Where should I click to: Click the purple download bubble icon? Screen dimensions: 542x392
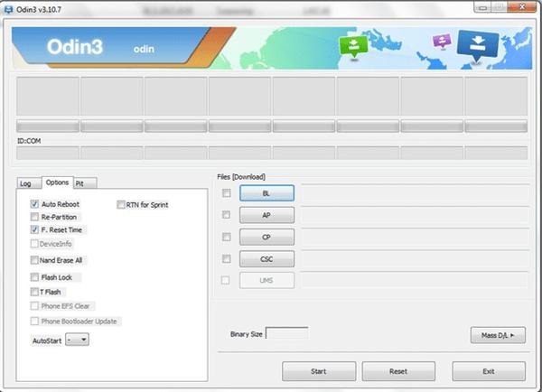click(x=441, y=42)
